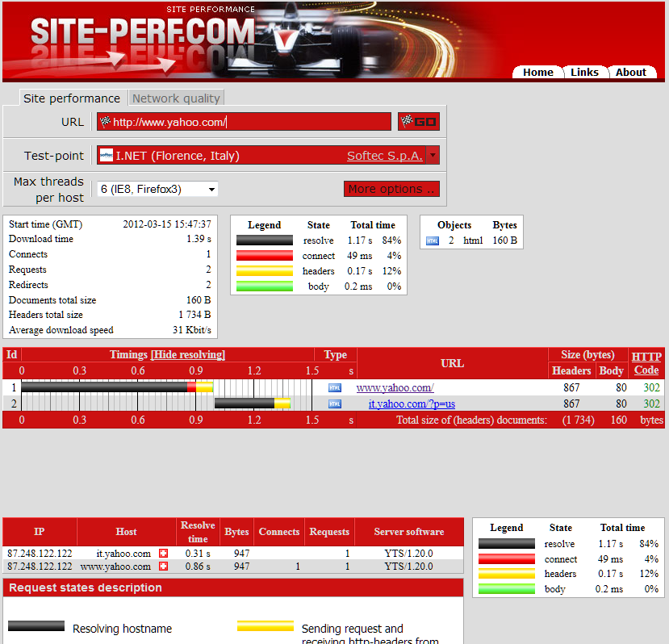Click the Request states description heading
Screen dimensions: 669x644
click(x=86, y=588)
